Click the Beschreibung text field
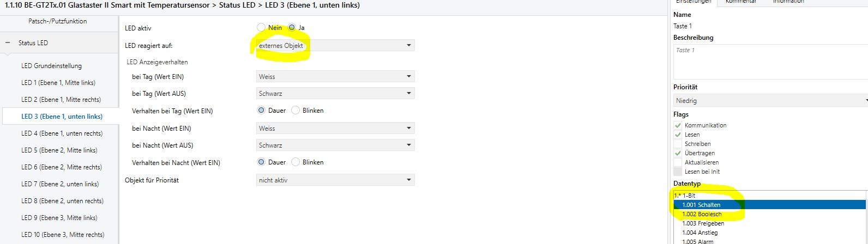 click(769, 61)
